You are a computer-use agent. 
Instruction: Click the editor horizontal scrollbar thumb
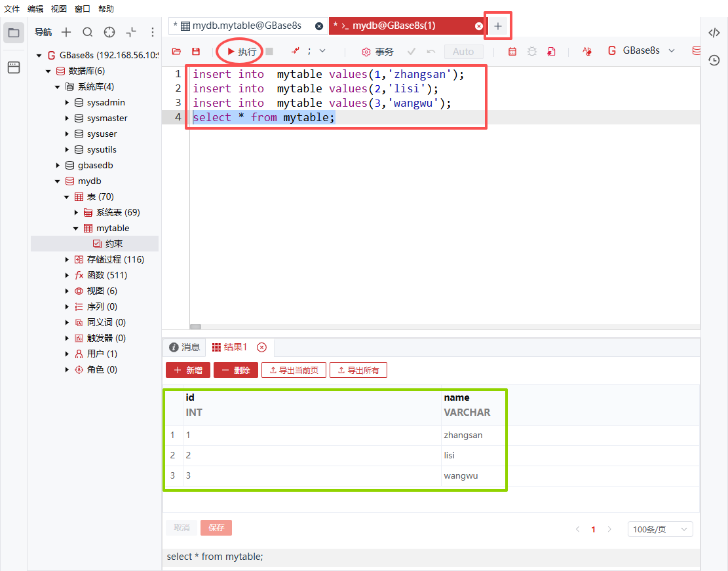pos(195,327)
